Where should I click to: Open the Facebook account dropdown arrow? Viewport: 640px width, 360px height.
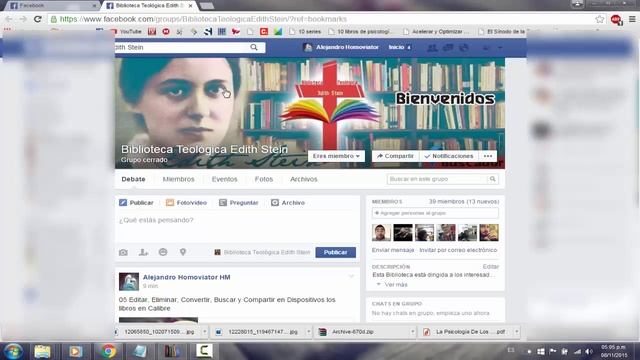(500, 48)
